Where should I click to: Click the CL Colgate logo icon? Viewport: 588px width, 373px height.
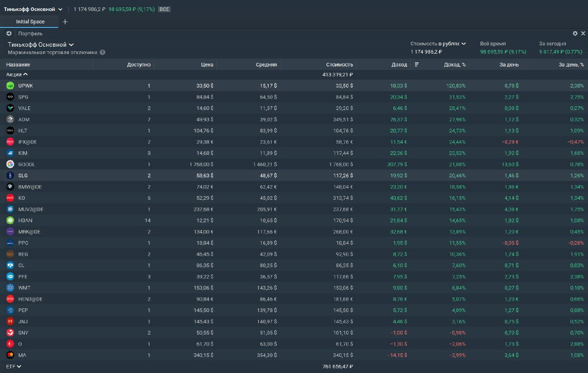tap(10, 265)
